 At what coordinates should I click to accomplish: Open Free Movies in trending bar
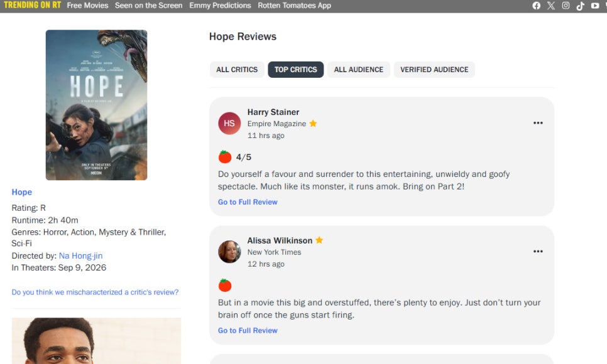[x=87, y=6]
